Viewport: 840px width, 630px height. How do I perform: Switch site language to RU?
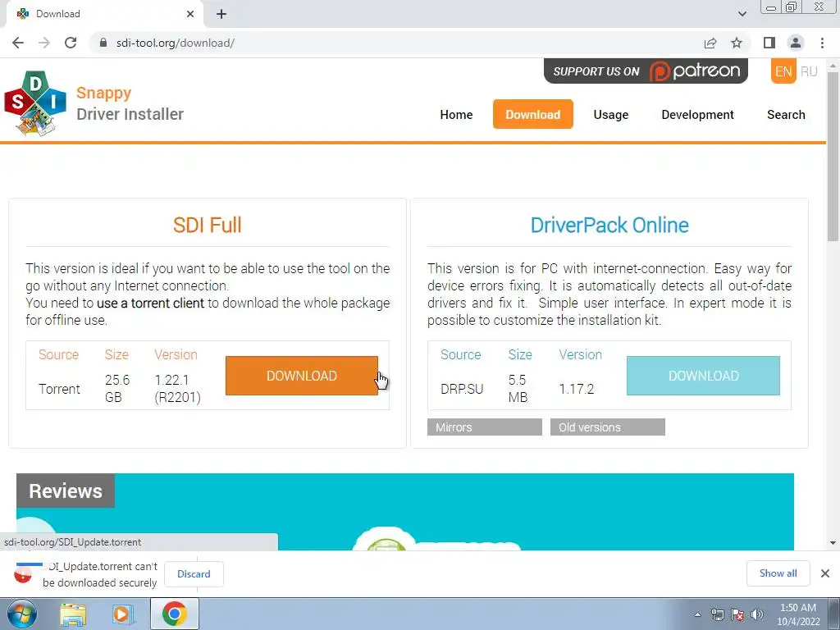[x=809, y=72]
